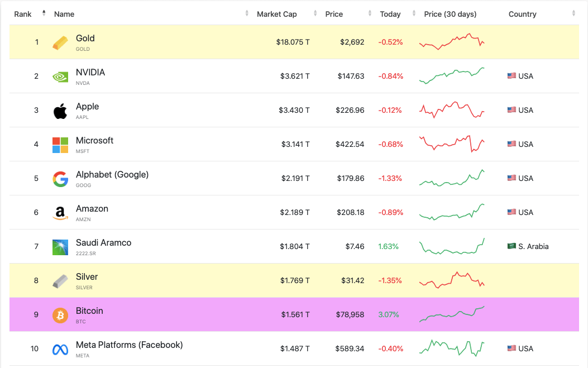Image resolution: width=588 pixels, height=368 pixels.
Task: Sort table by Rank arrows
Action: pos(44,13)
